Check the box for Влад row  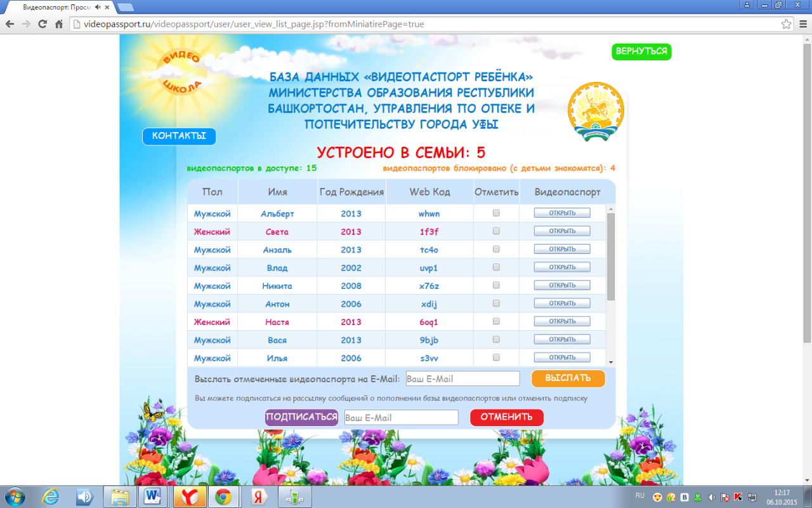[x=496, y=267]
